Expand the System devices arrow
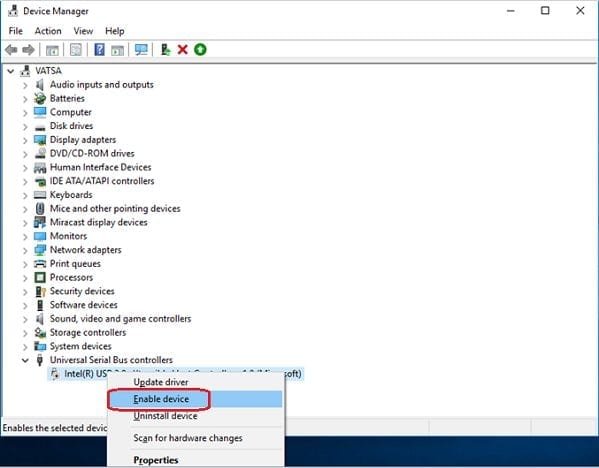The width and height of the screenshot is (599, 468). (x=25, y=347)
